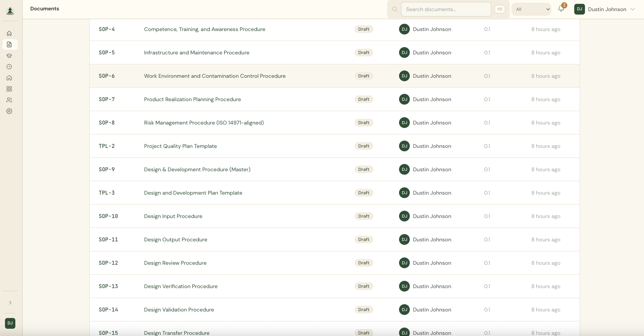The image size is (644, 336).
Task: Open Design Verification Procedure
Action: pos(181,286)
